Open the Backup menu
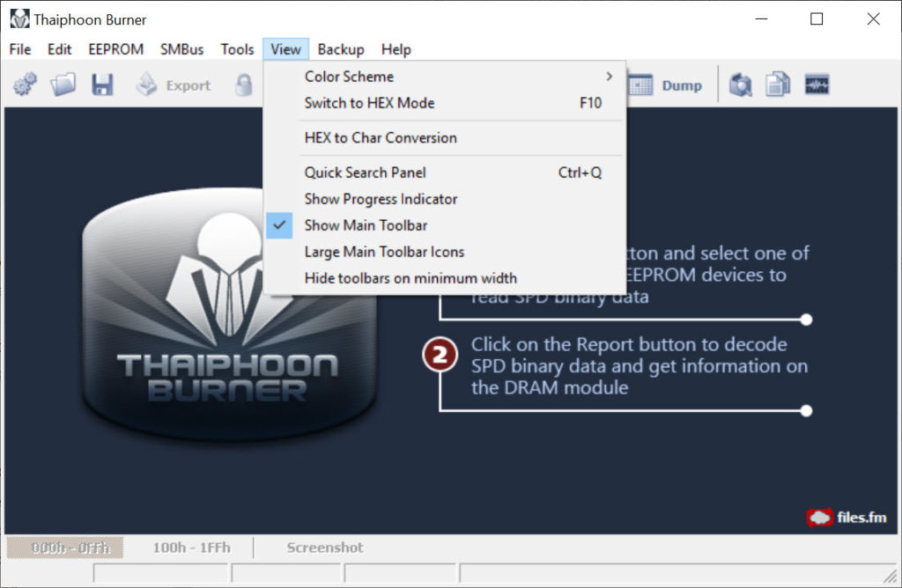 (x=341, y=49)
